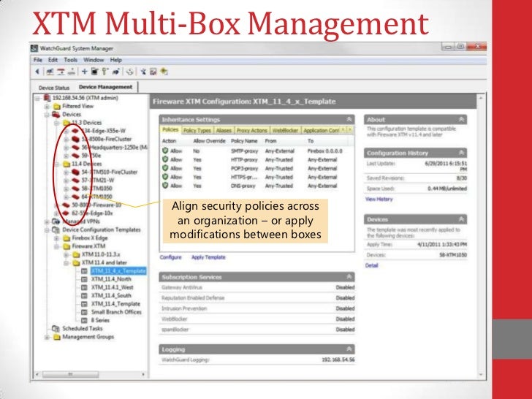Collapse the About panel
The height and width of the screenshot is (399, 532).
[x=461, y=119]
